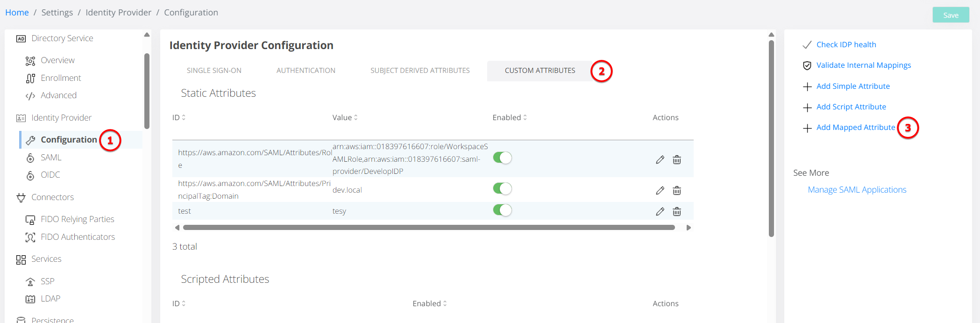The width and height of the screenshot is (980, 323).
Task: Click the static attributes horizontal scrollbar
Action: [428, 228]
